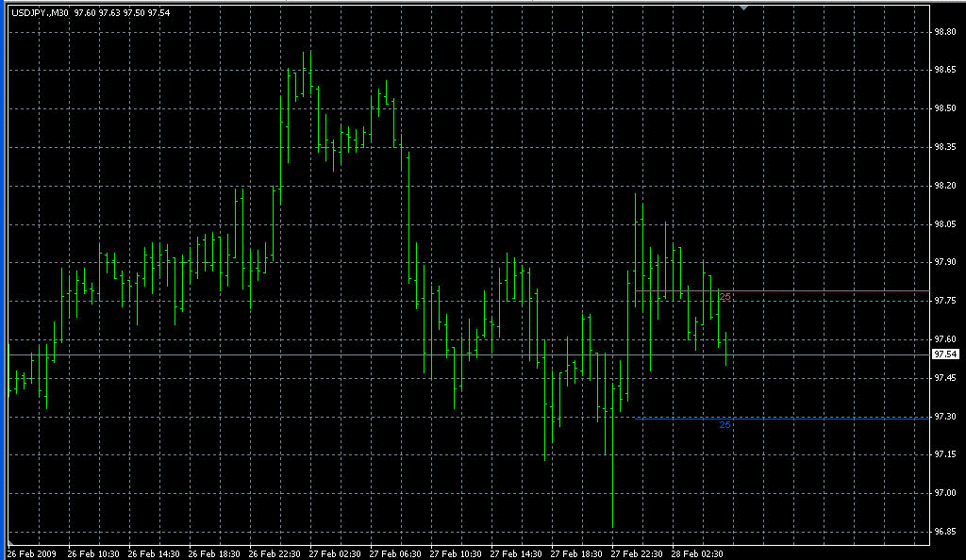Screen dimensions: 966x560
Task: Click the 98.65 price axis label
Action: (x=945, y=70)
